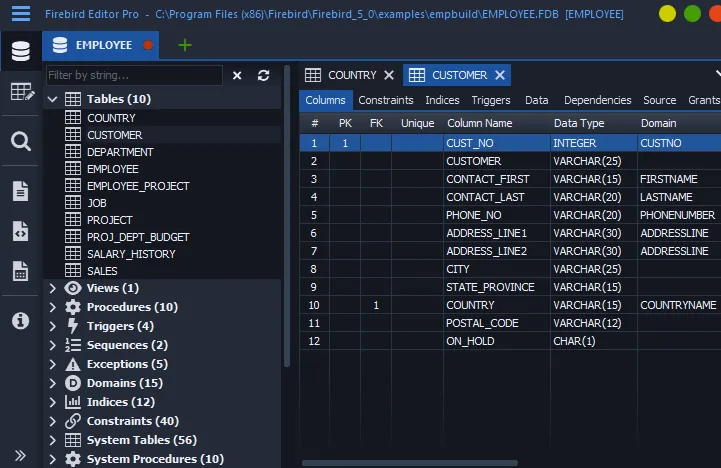Click the Indices chart icon

(x=73, y=402)
